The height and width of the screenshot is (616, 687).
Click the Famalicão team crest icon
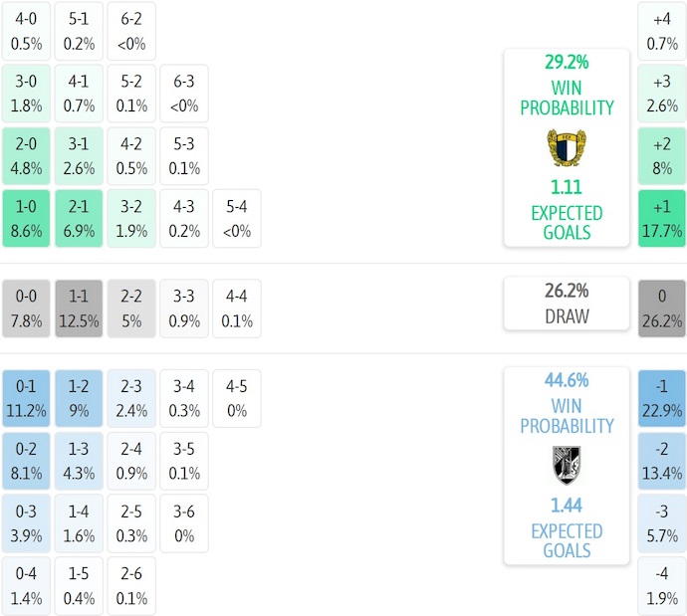pyautogui.click(x=566, y=147)
